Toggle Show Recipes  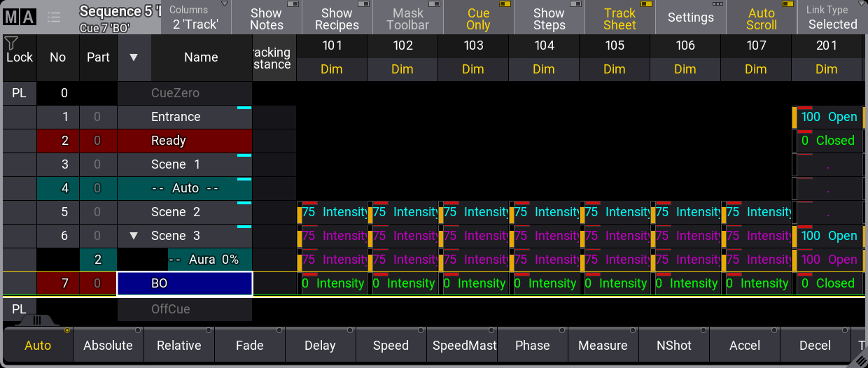coord(337,17)
